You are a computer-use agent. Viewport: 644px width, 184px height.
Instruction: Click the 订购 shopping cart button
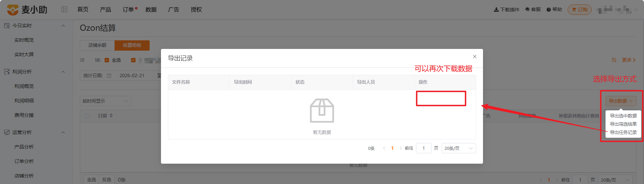click(x=579, y=10)
